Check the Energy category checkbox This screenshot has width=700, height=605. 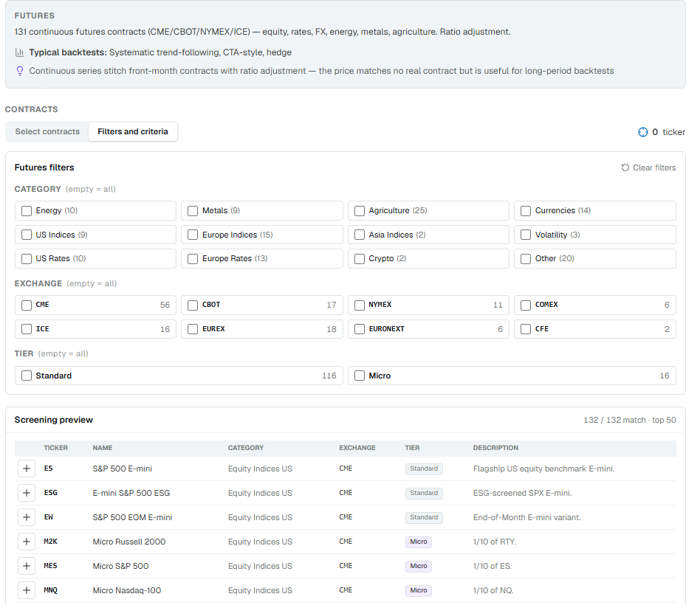point(27,210)
